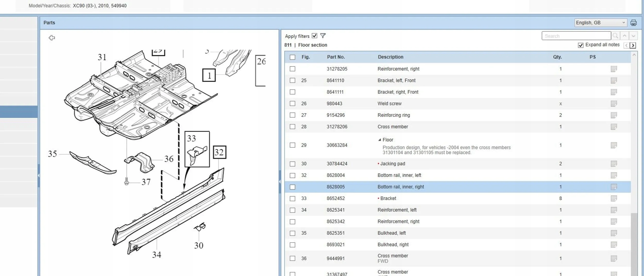Click the parts list vertical scrollbar thumb
Screen dimensions: 644x276
(634, 244)
